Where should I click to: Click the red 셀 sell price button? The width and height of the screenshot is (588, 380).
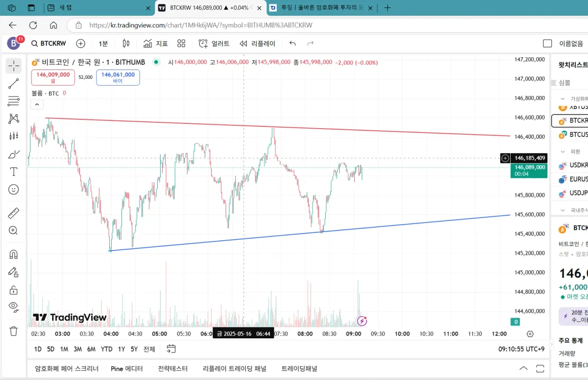tap(53, 77)
